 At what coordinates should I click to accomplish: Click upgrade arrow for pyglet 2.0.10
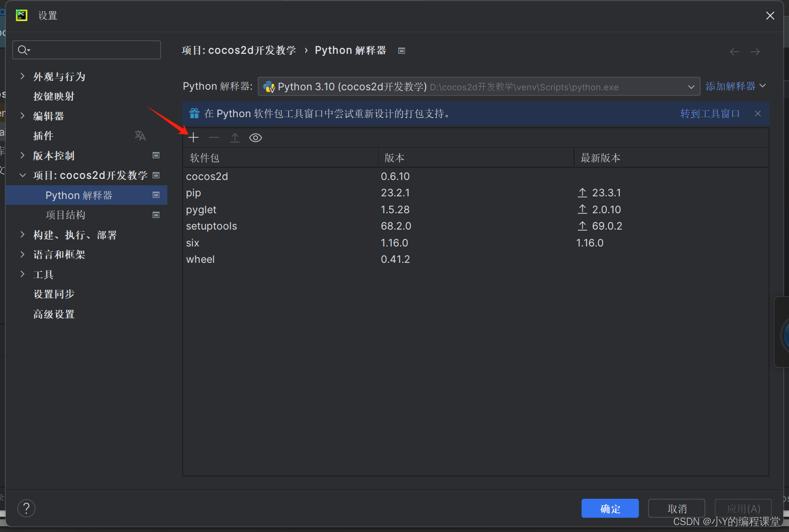point(583,210)
